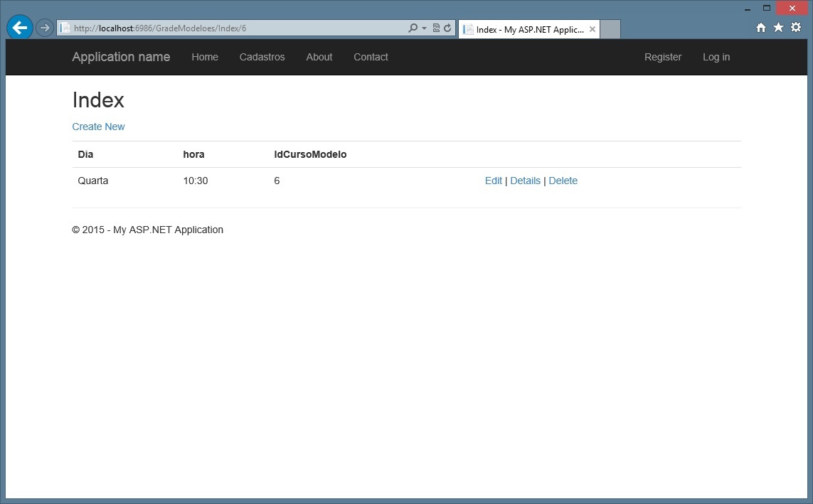Open the Log in page
Image resolution: width=813 pixels, height=504 pixels.
click(x=716, y=57)
